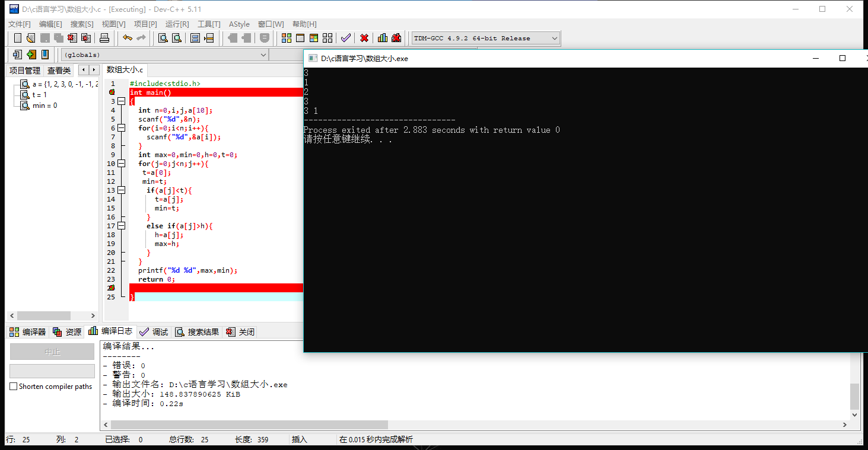Click the New file toolbar icon
868x450 pixels.
[x=18, y=38]
